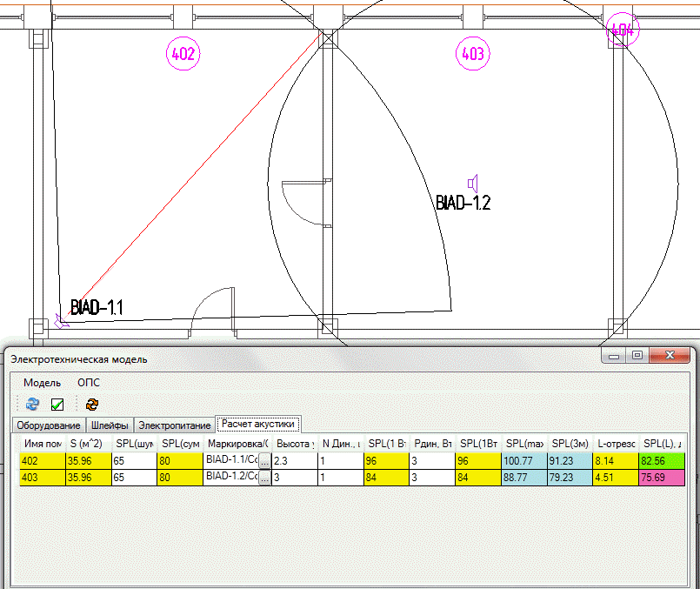Image resolution: width=700 pixels, height=589 pixels.
Task: Click the SPL(L) cell showing 75.69
Action: (662, 478)
